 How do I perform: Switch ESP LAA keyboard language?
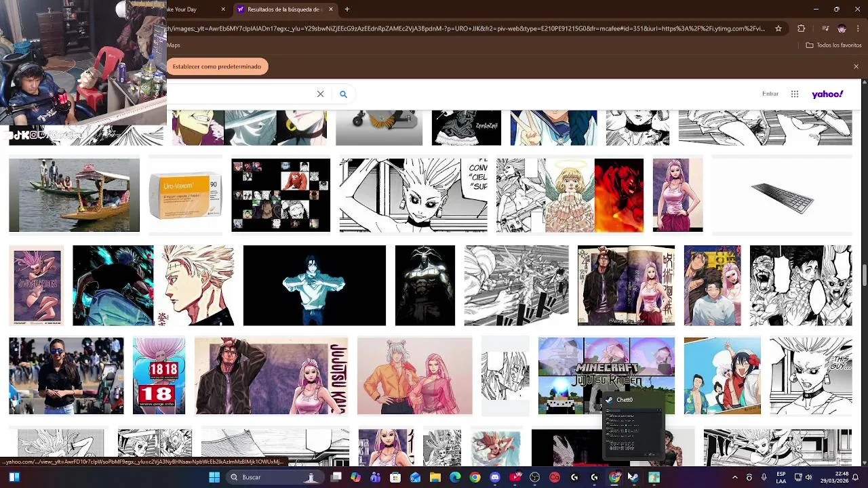(781, 477)
